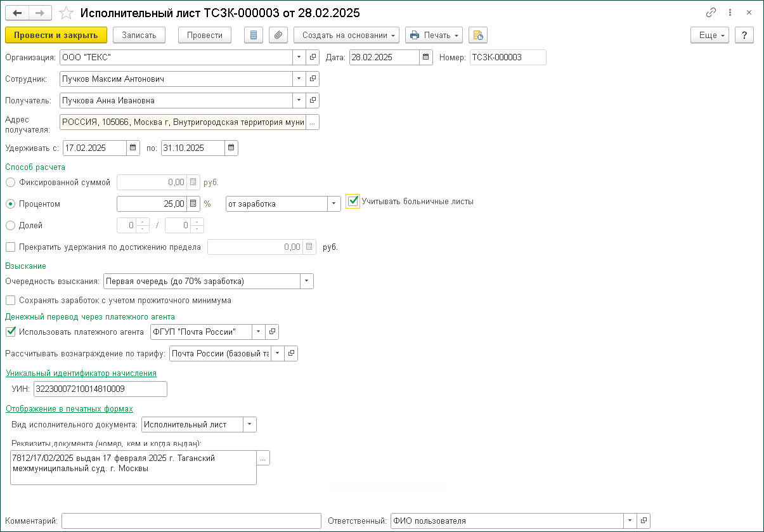Click the paperclip attached files icon
Screen dimensions: 764x532
pyautogui.click(x=278, y=35)
